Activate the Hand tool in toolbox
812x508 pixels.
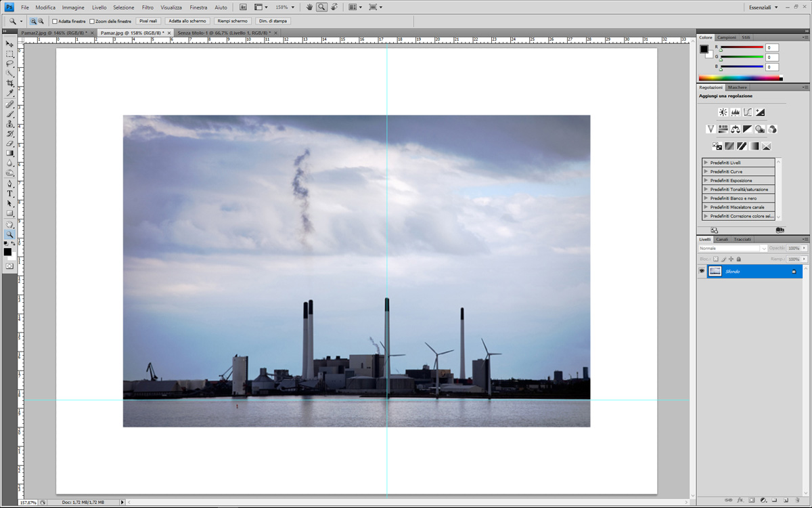pyautogui.click(x=9, y=224)
